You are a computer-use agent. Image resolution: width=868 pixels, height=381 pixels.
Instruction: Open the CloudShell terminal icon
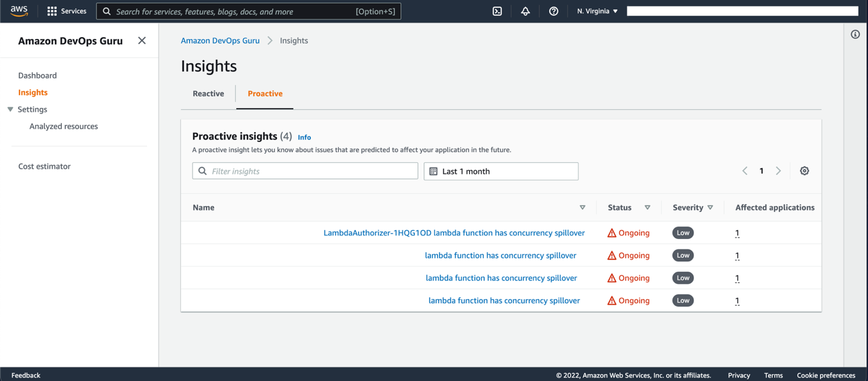click(x=497, y=11)
